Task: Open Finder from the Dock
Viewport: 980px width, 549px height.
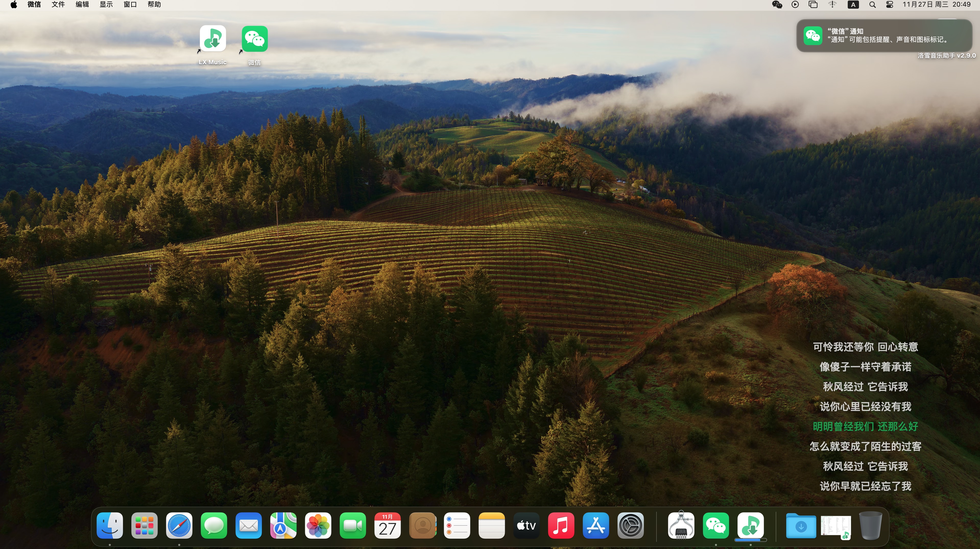Action: 110,526
